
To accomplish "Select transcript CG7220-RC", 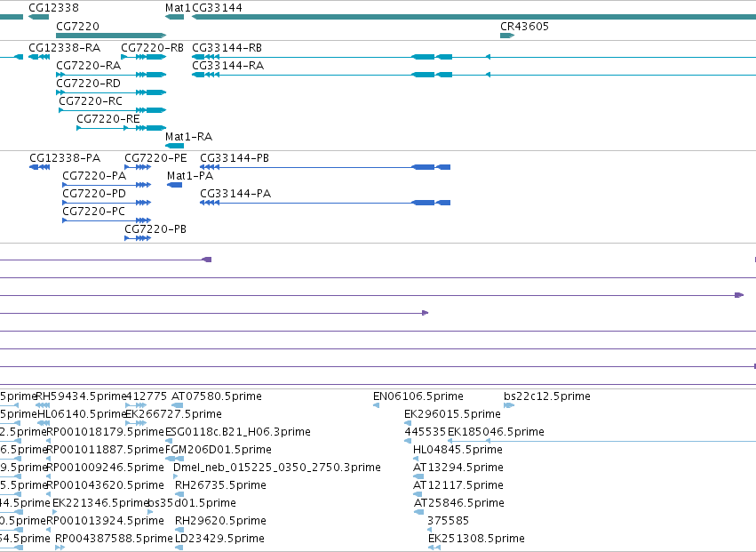I will tap(112, 110).
